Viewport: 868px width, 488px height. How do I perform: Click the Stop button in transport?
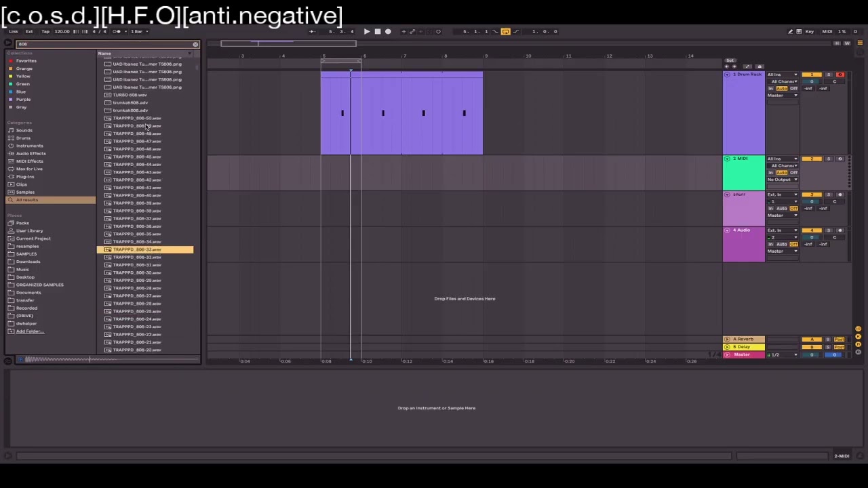378,31
